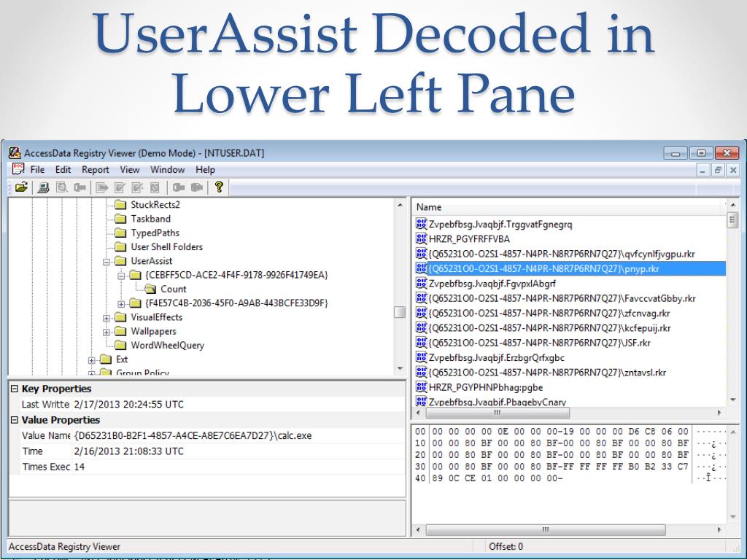Image resolution: width=747 pixels, height=560 pixels.
Task: Click the Open registry file toolbar icon
Action: click(21, 187)
